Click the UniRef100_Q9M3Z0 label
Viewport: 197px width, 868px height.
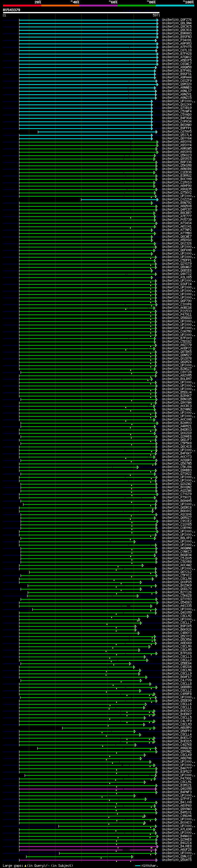[x=177, y=84]
